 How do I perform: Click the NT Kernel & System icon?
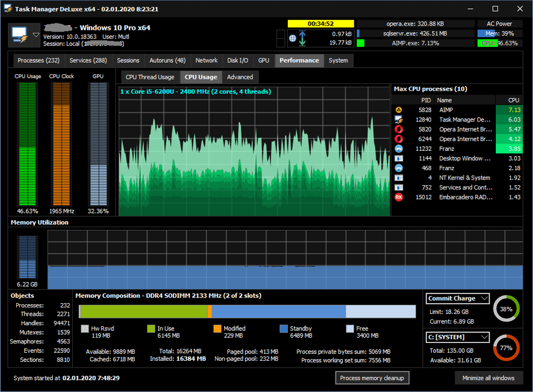point(399,178)
